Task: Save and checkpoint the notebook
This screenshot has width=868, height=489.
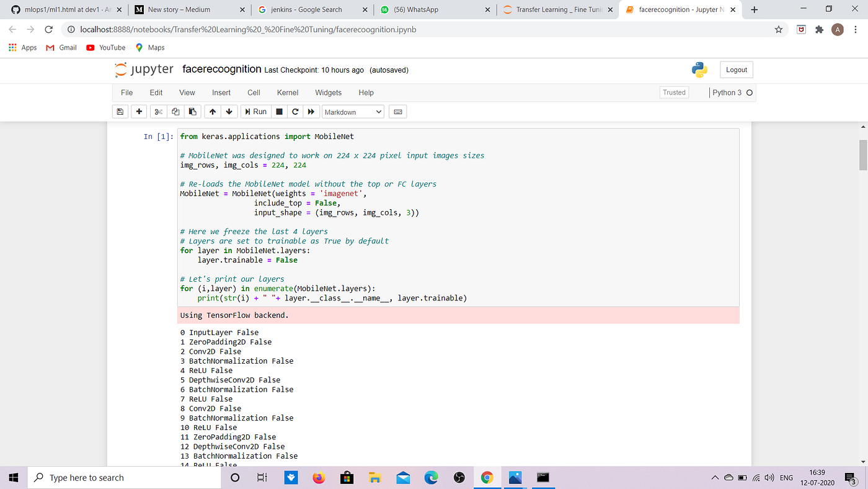Action: pyautogui.click(x=120, y=112)
